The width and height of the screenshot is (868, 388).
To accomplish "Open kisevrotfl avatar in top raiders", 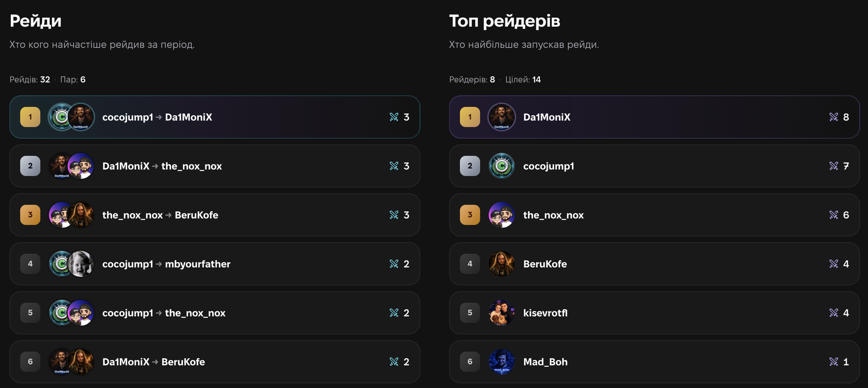I will click(502, 313).
